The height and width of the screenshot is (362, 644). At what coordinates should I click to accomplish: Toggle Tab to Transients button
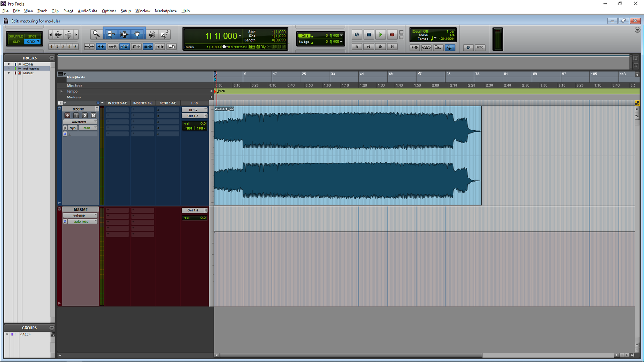101,46
